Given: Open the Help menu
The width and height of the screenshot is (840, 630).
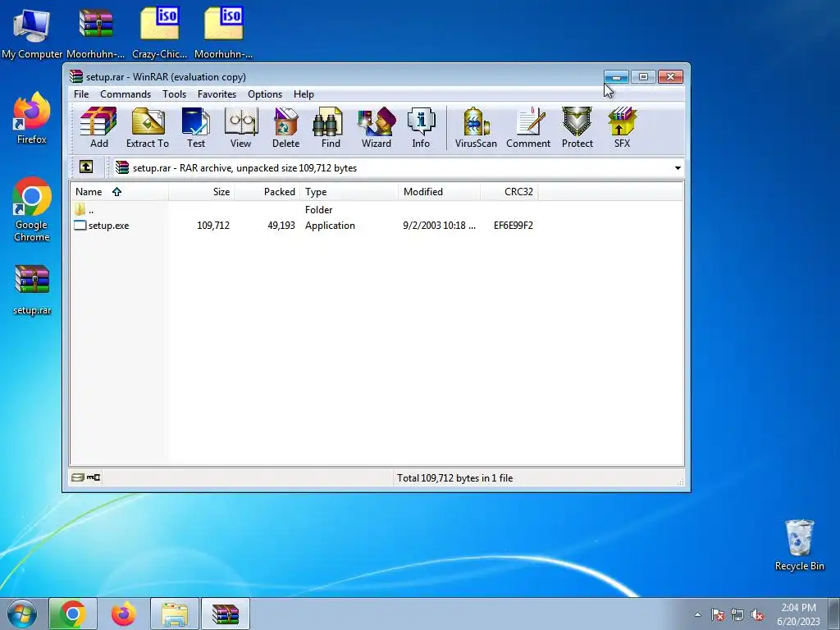Looking at the screenshot, I should pyautogui.click(x=304, y=94).
